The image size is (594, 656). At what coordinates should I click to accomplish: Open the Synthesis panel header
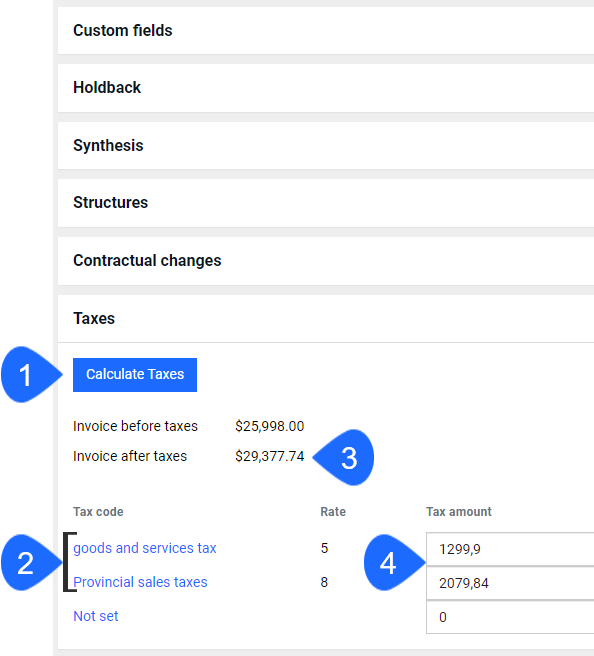click(326, 146)
